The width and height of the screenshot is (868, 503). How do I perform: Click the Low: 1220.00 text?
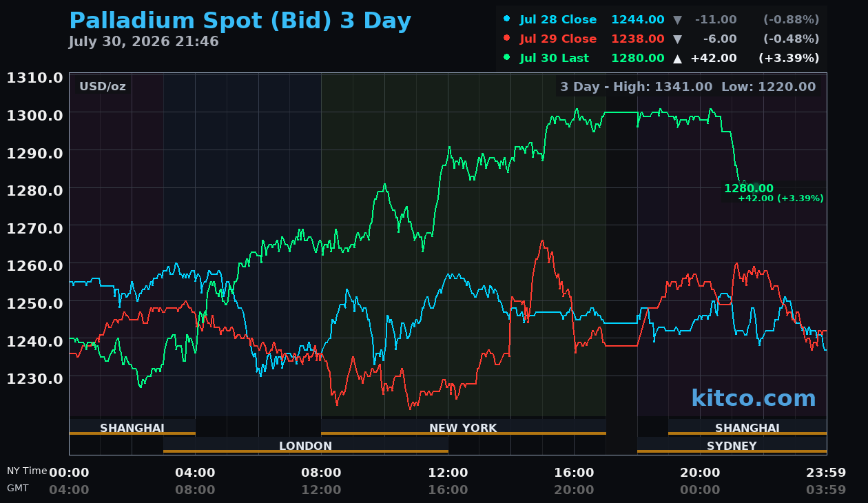coord(769,86)
